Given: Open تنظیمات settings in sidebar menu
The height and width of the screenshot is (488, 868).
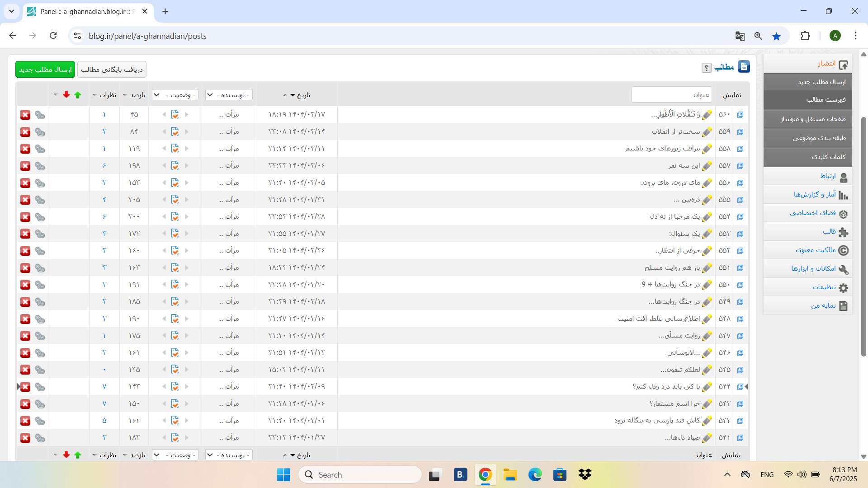Looking at the screenshot, I should point(824,287).
